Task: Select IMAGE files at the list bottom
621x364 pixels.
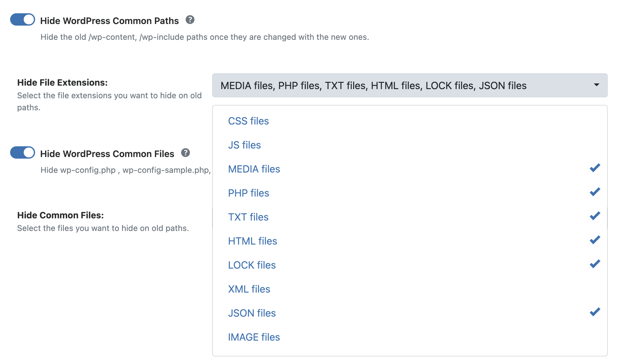Action: coord(254,337)
